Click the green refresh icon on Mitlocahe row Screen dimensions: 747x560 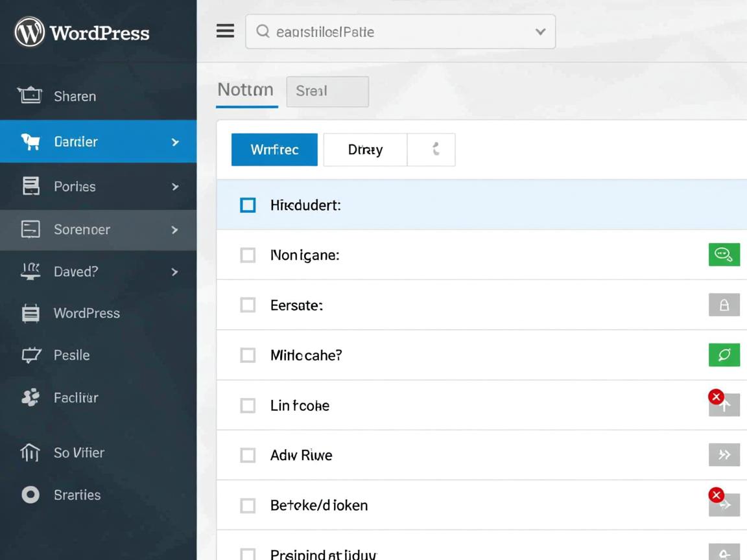click(724, 355)
